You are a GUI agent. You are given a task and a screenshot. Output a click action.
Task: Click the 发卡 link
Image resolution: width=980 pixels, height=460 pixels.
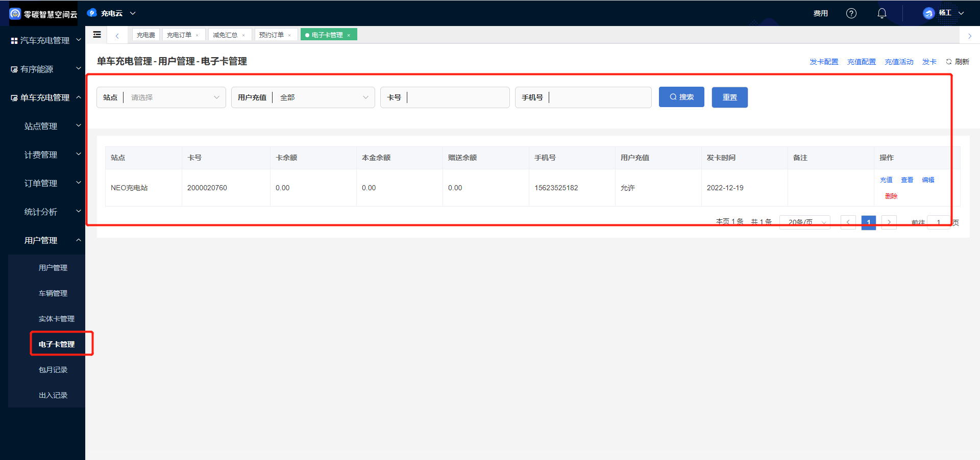coord(929,62)
